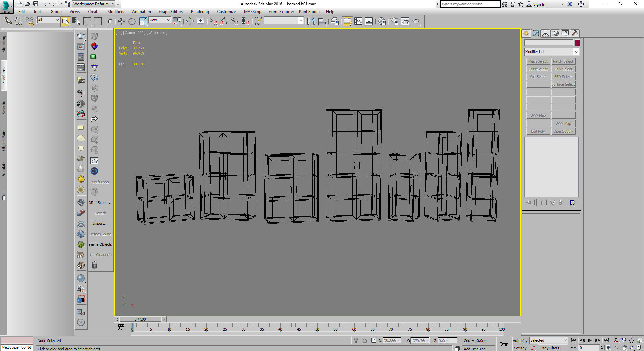This screenshot has width=644, height=351.
Task: Open the Named Selection Sets dropdown
Action: (x=283, y=21)
